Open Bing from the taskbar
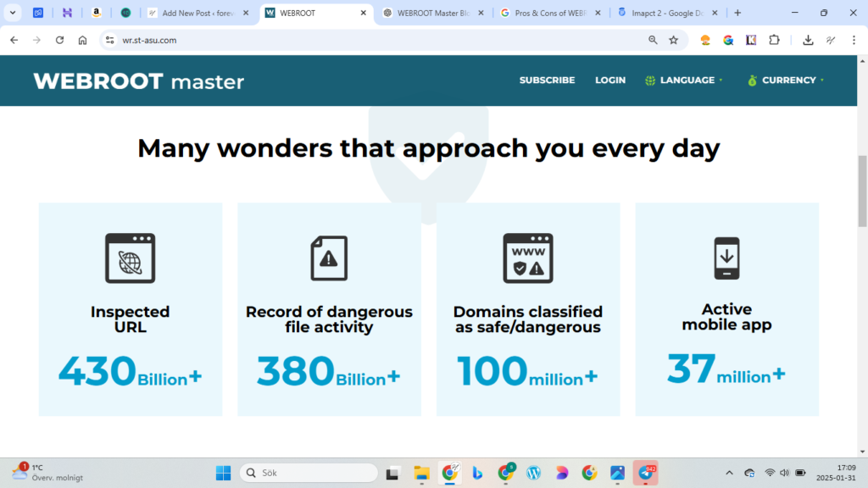Viewport: 868px width, 488px height. pyautogui.click(x=477, y=473)
